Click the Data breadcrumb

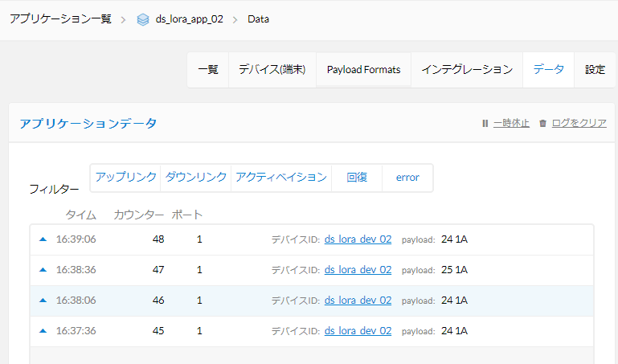tap(258, 19)
